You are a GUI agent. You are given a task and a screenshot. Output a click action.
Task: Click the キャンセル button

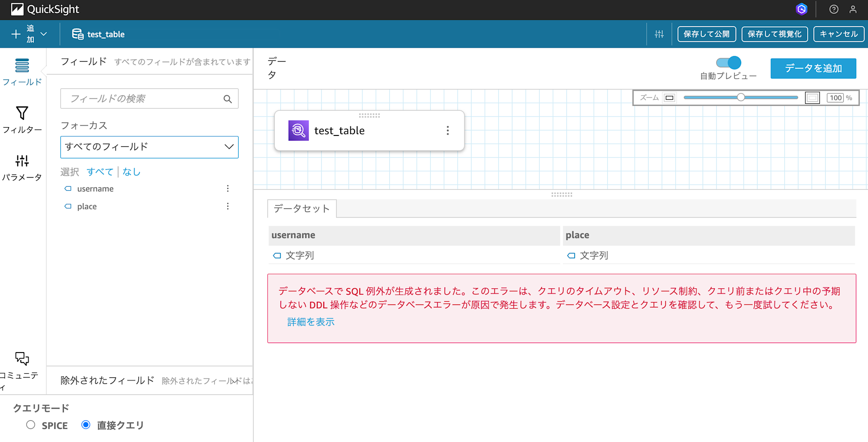[x=838, y=34]
